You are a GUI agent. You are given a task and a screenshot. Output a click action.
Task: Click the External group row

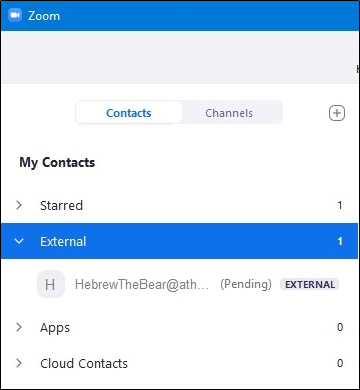pos(180,241)
